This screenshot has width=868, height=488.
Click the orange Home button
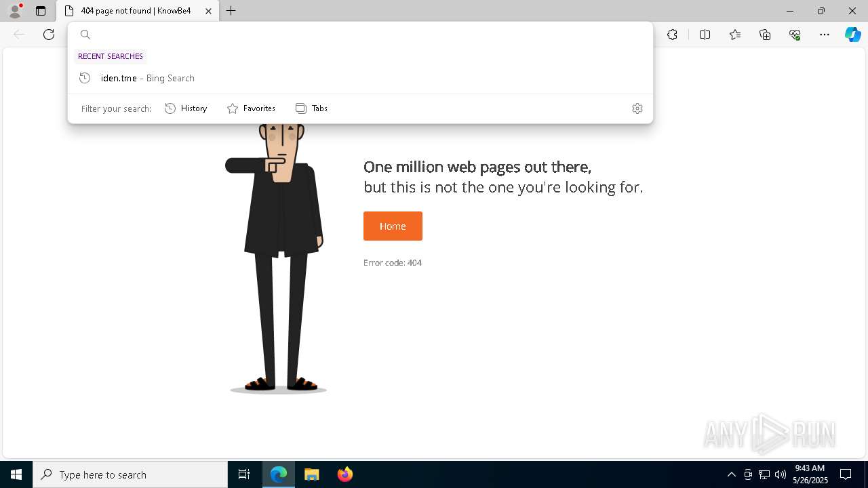click(x=393, y=226)
